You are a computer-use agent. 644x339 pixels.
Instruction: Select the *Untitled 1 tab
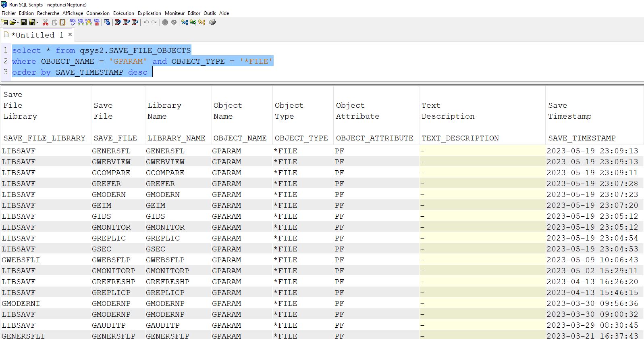point(37,35)
